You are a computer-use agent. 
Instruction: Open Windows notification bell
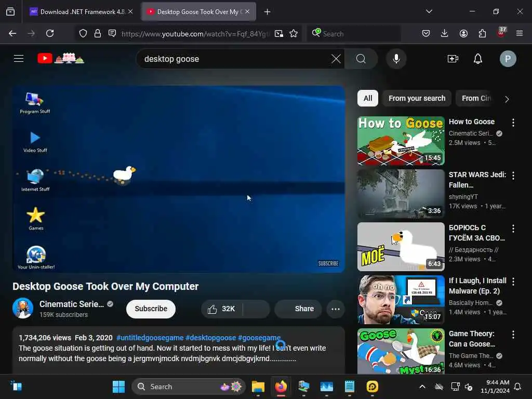518,387
